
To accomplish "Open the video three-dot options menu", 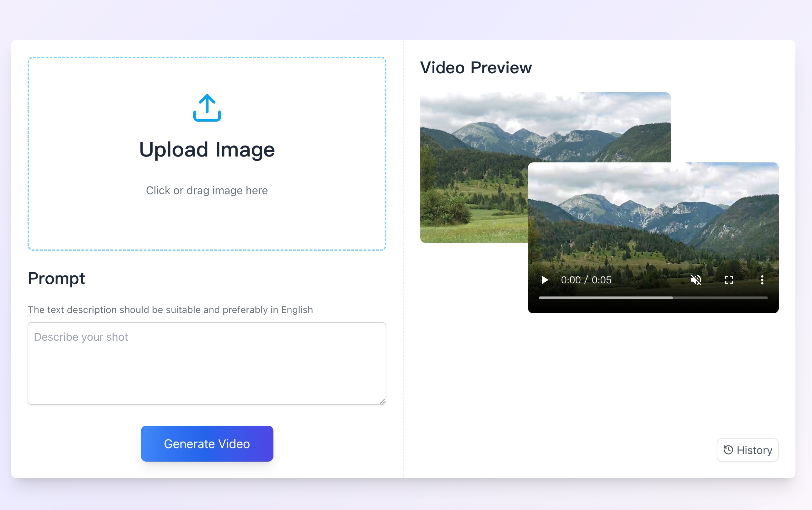I will 762,280.
